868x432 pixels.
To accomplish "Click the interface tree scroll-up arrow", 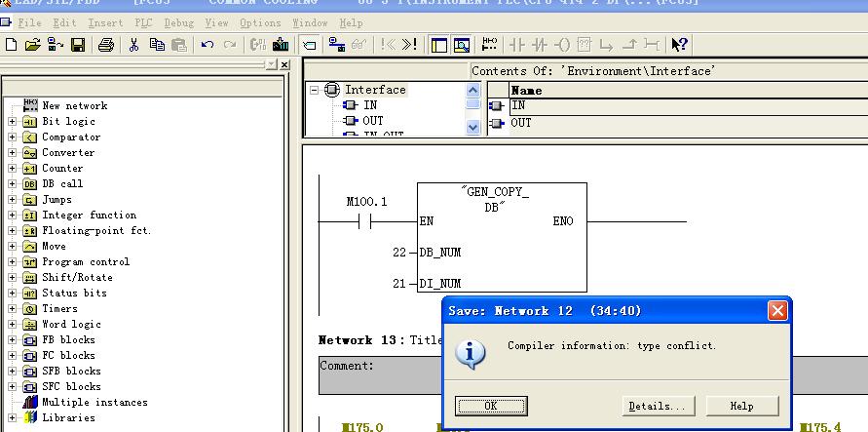I will pyautogui.click(x=472, y=90).
